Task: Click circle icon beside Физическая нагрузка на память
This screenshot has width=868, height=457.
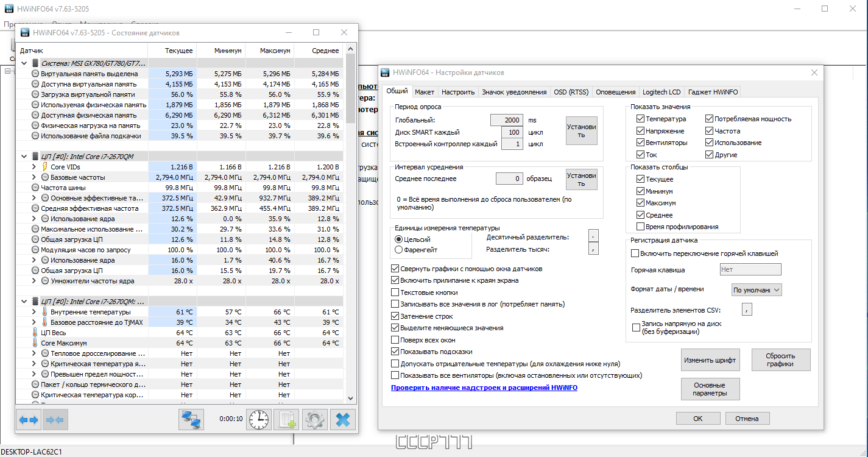Action: (35, 125)
